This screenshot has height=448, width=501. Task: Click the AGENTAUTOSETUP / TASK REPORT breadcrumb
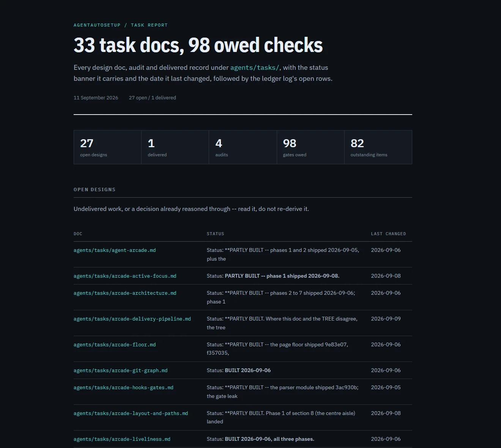(121, 25)
